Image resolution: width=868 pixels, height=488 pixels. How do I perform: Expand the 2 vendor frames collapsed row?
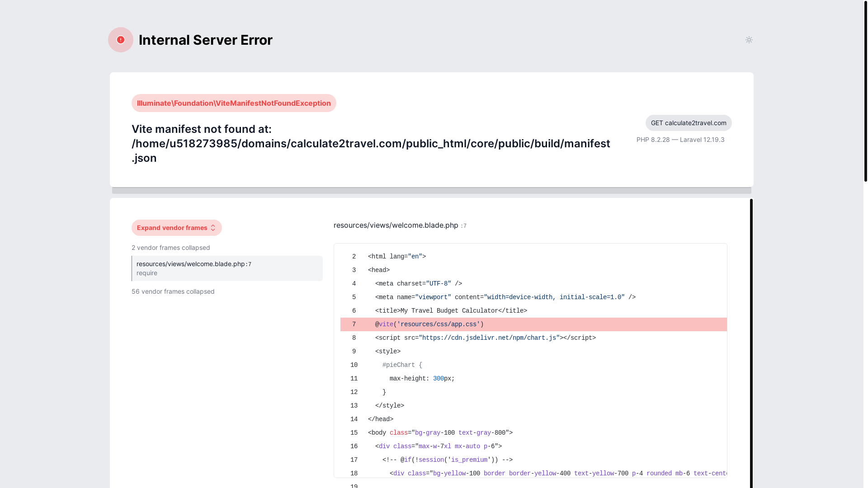[x=171, y=248]
